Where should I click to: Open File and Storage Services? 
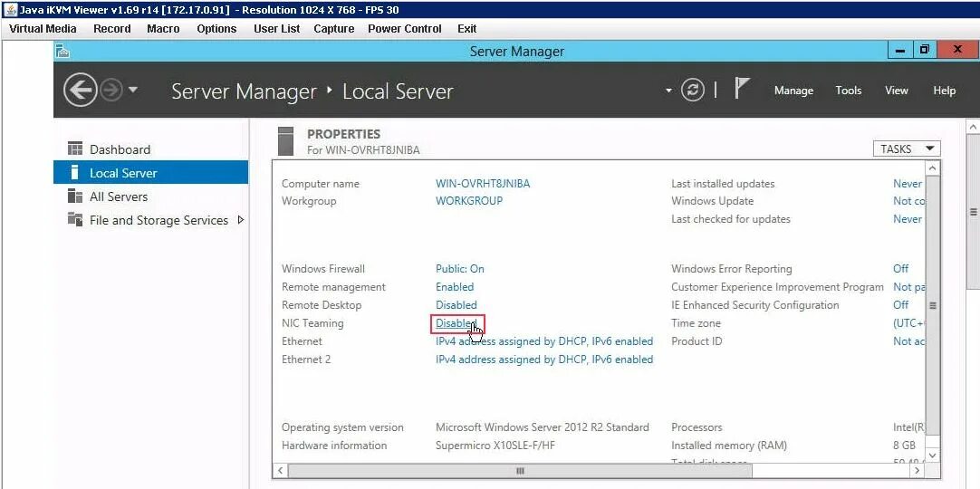point(159,220)
